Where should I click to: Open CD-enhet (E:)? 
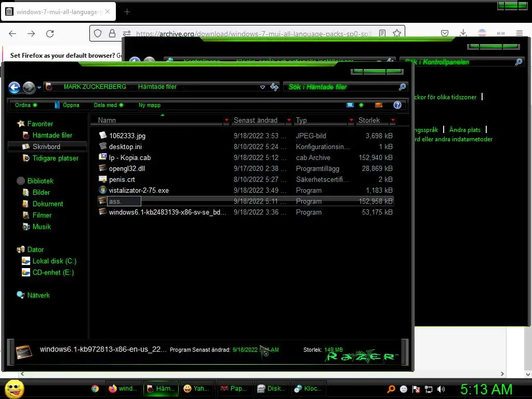(48, 272)
